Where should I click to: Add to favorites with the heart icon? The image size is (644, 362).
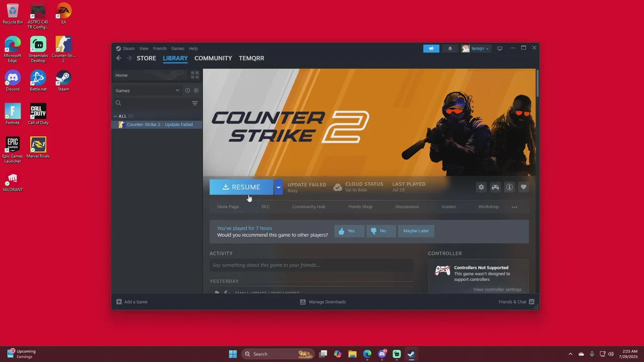524,187
